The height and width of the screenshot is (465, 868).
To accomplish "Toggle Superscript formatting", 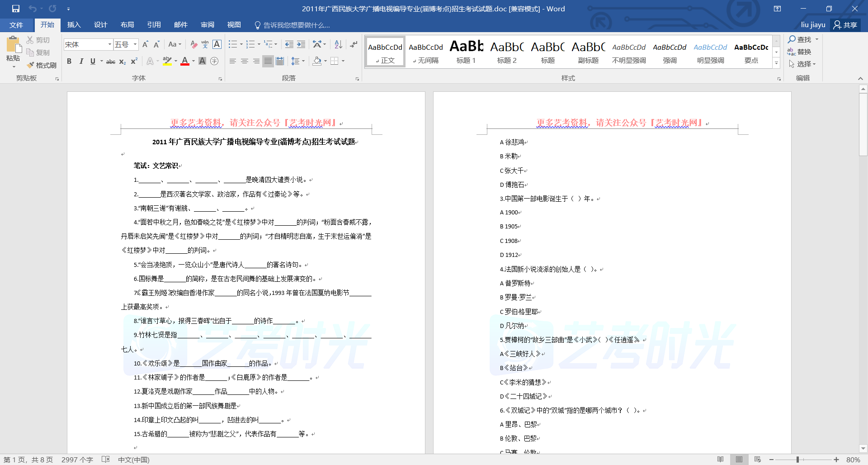I will coord(134,62).
